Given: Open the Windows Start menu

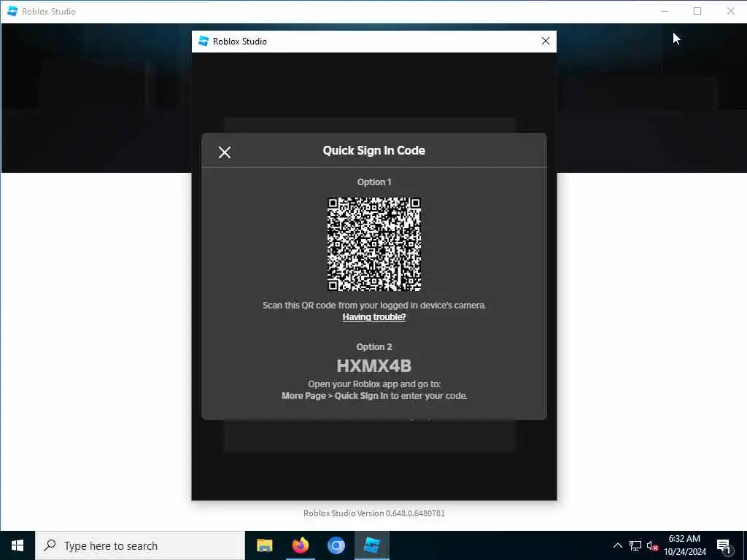Looking at the screenshot, I should [18, 545].
